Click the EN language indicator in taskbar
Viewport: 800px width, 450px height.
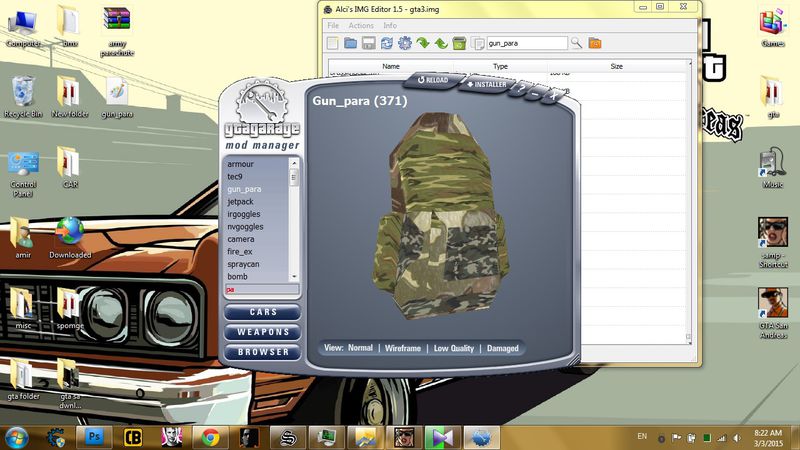(642, 436)
